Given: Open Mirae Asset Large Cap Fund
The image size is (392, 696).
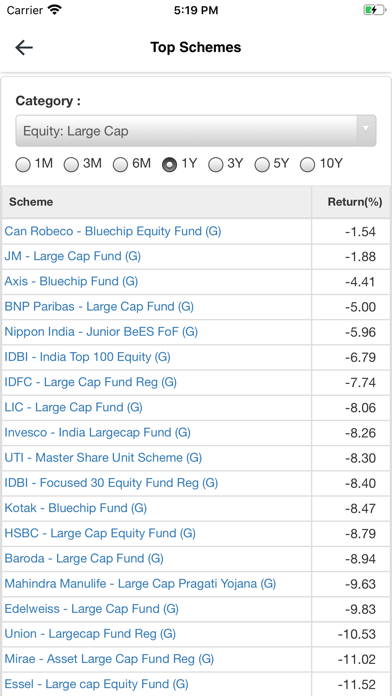Looking at the screenshot, I should tap(109, 659).
